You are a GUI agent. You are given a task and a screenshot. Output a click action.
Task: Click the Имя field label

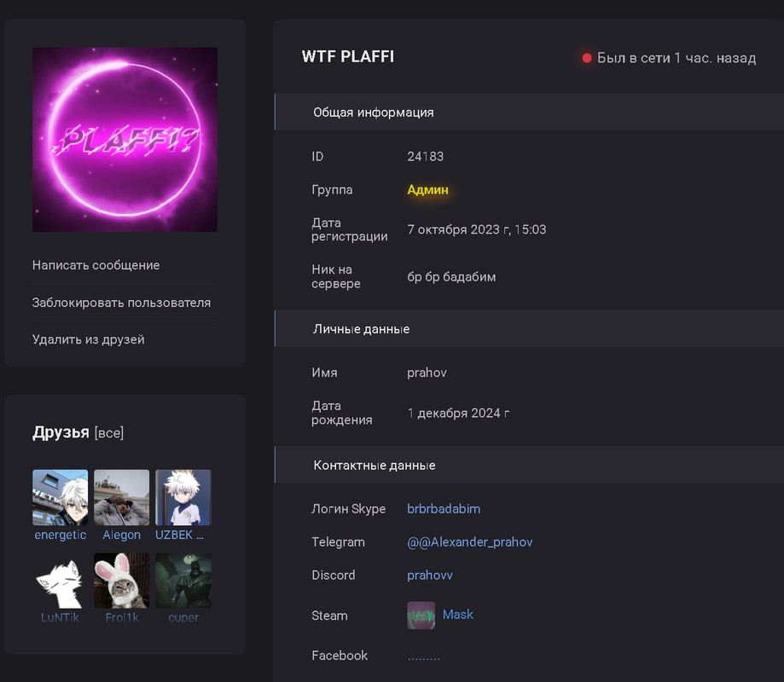(x=324, y=373)
